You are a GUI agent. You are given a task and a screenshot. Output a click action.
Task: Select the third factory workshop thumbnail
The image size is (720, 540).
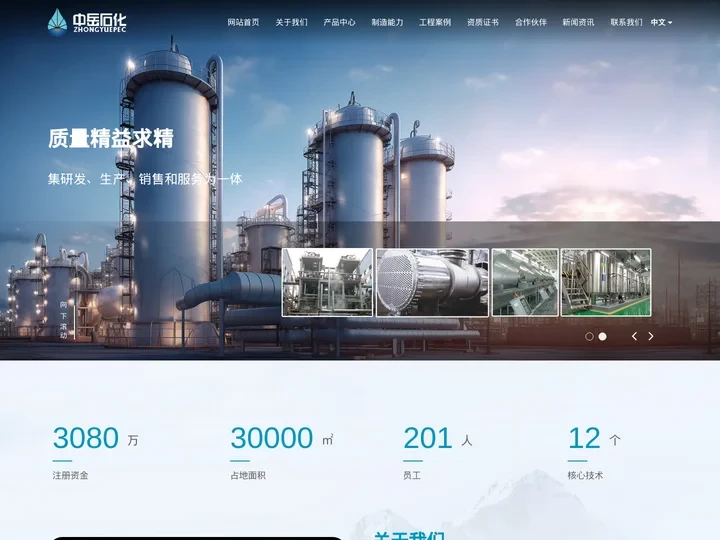pos(525,282)
